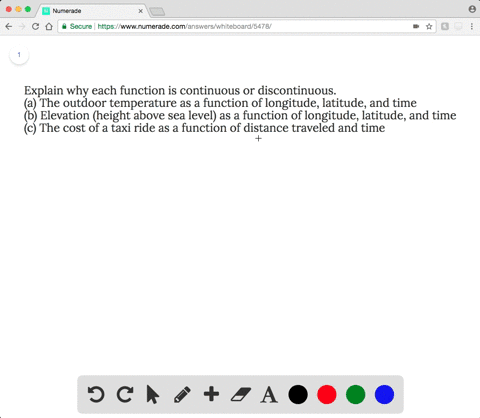
Task: Select the text tool labeled A
Action: point(269,395)
